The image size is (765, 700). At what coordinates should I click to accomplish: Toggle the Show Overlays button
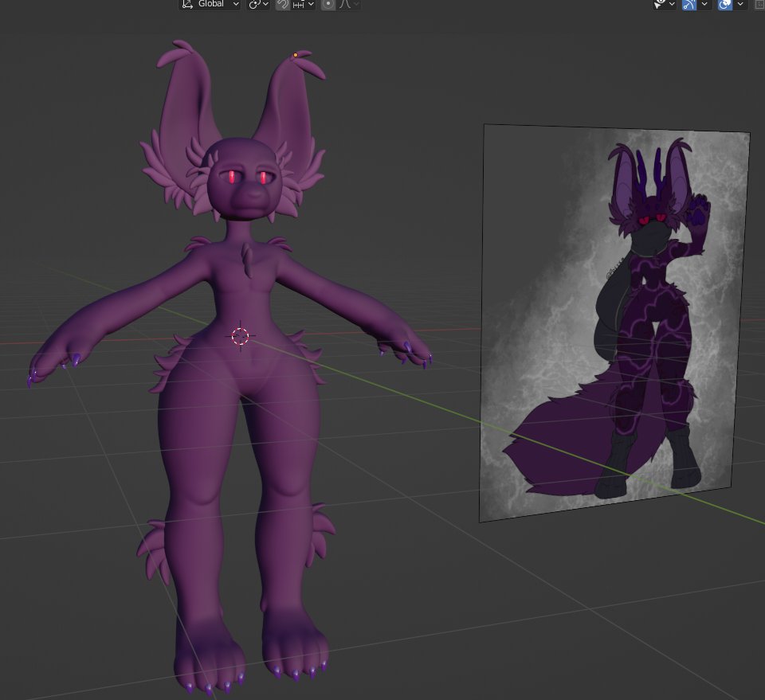724,4
